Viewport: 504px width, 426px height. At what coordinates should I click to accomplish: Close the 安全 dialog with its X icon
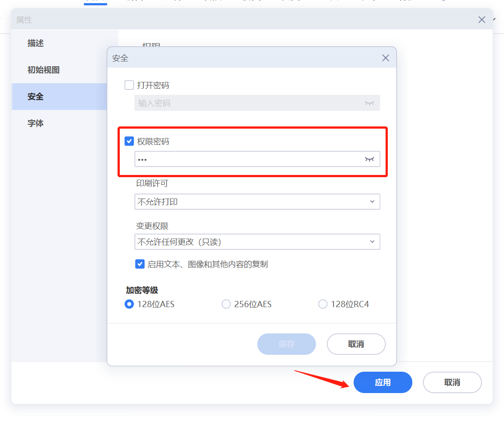pos(385,57)
